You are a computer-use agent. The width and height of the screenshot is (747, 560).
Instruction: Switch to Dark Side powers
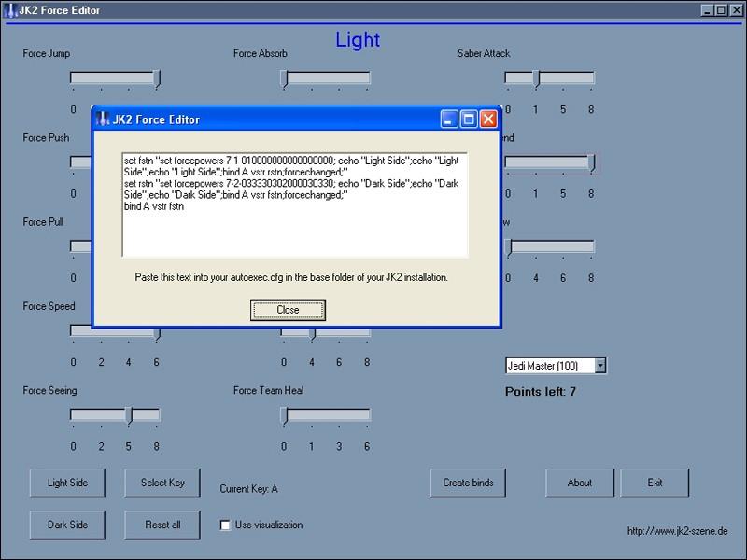[68, 525]
